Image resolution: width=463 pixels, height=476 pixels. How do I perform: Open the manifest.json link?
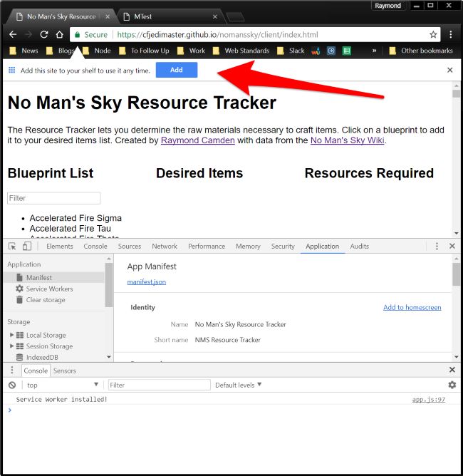coord(147,282)
